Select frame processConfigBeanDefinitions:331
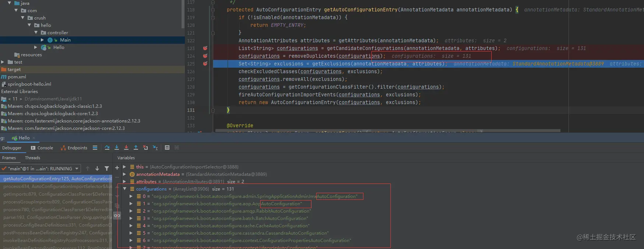The width and height of the screenshot is (644, 249). [x=56, y=225]
